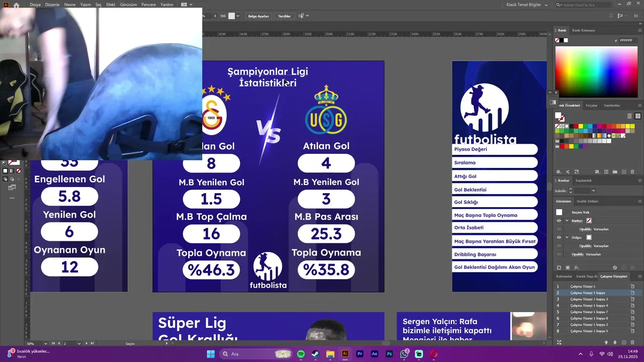Click the new color group folder icon
This screenshot has width=644, height=362.
[615, 172]
